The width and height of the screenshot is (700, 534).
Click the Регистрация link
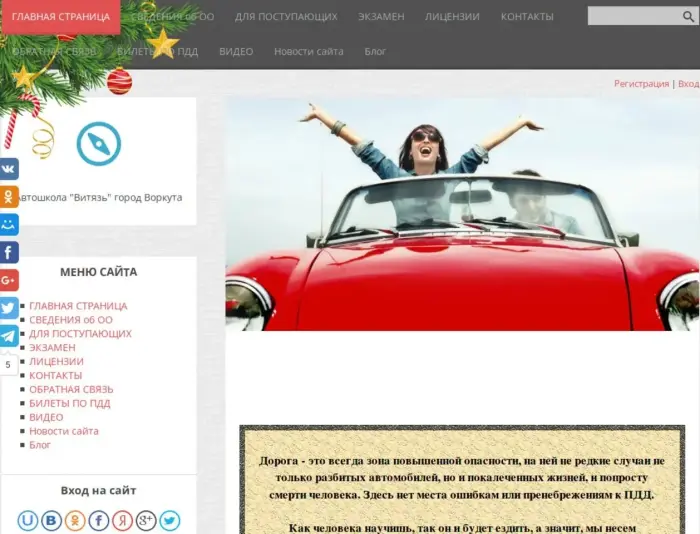[x=641, y=84]
